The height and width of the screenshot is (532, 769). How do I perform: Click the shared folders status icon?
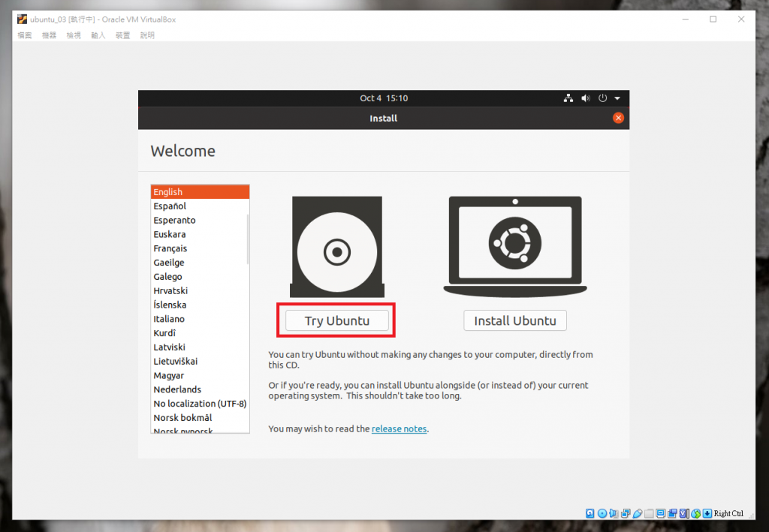(649, 513)
